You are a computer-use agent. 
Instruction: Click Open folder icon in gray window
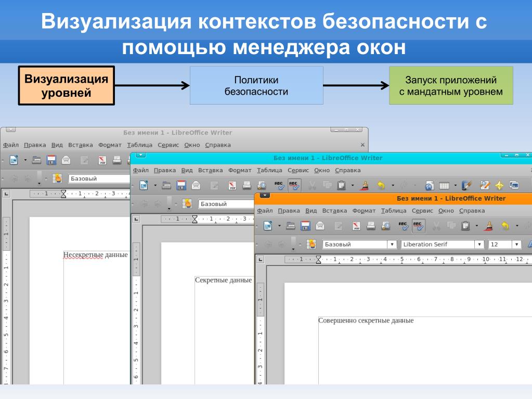point(36,160)
